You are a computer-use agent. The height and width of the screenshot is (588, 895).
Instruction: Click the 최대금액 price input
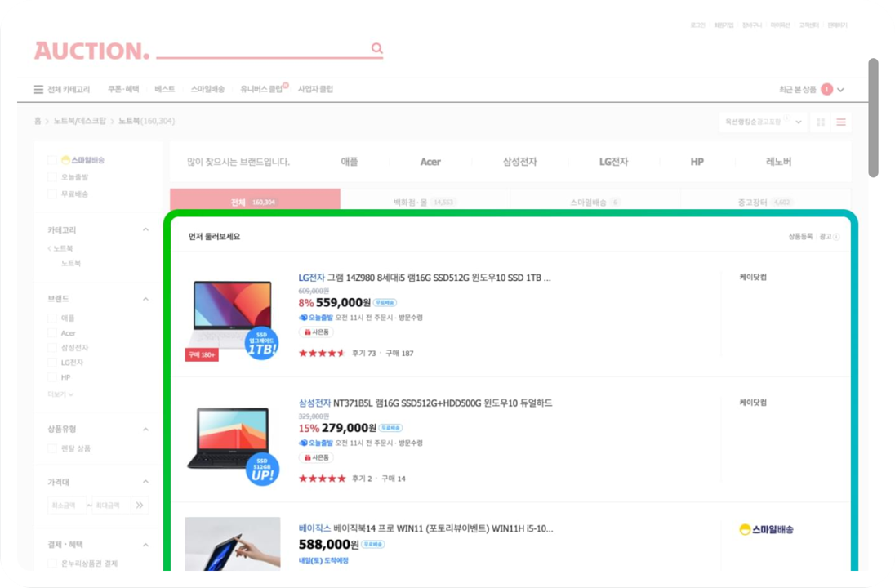click(111, 505)
